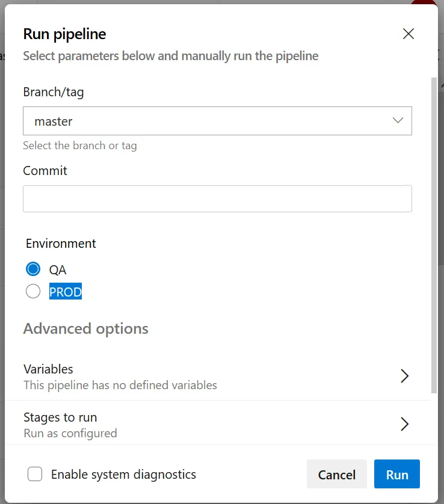The image size is (444, 504).
Task: Select the QA environment radio button
Action: tap(33, 269)
